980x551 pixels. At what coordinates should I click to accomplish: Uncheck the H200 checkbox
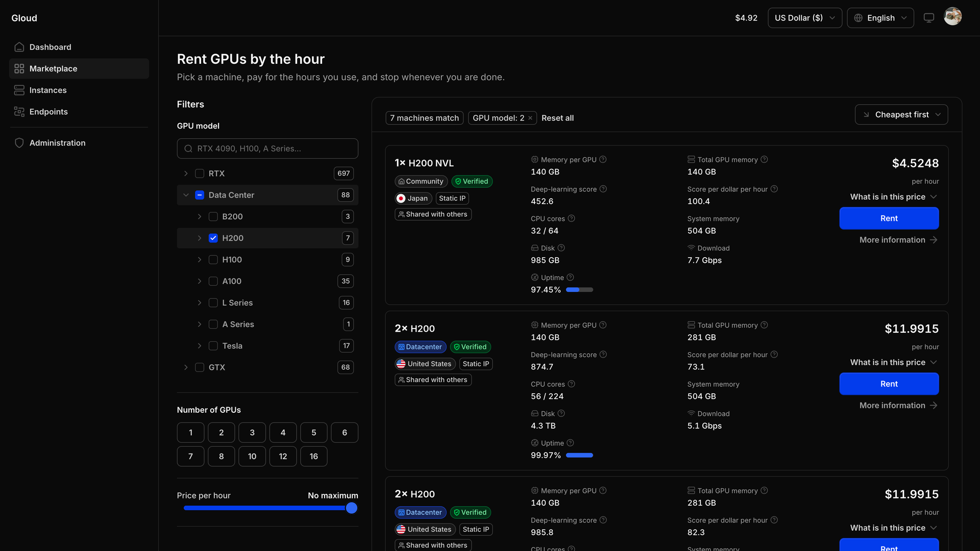(x=213, y=238)
